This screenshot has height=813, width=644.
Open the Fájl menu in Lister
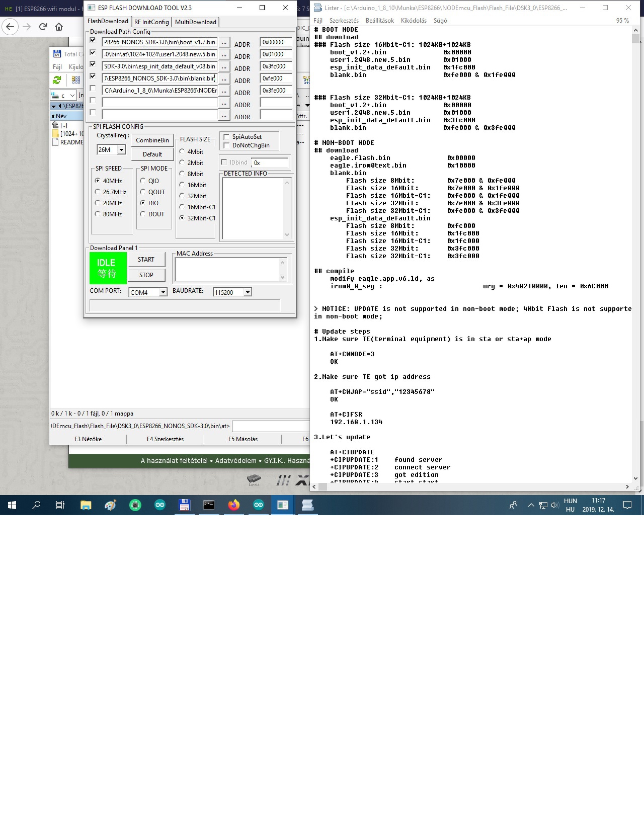click(x=318, y=21)
